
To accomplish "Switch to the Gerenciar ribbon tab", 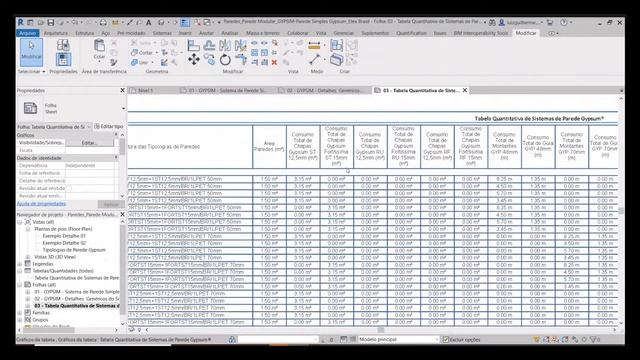I will [344, 33].
